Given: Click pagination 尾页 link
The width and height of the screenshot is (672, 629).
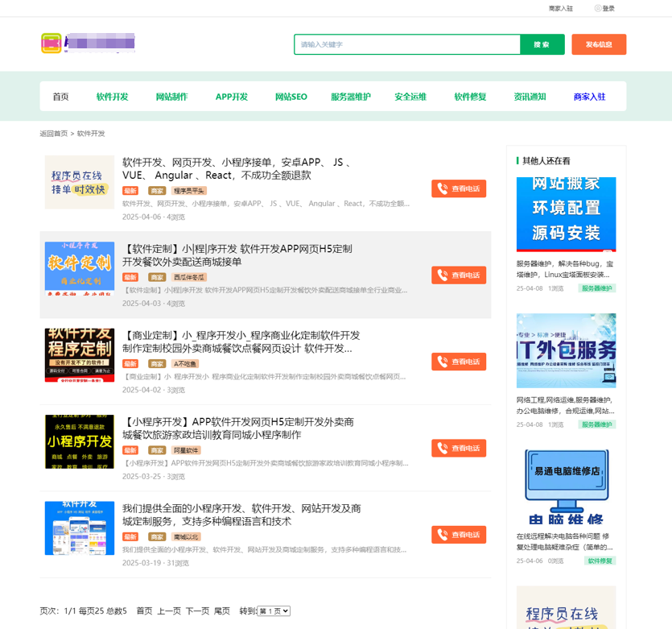Looking at the screenshot, I should (222, 611).
